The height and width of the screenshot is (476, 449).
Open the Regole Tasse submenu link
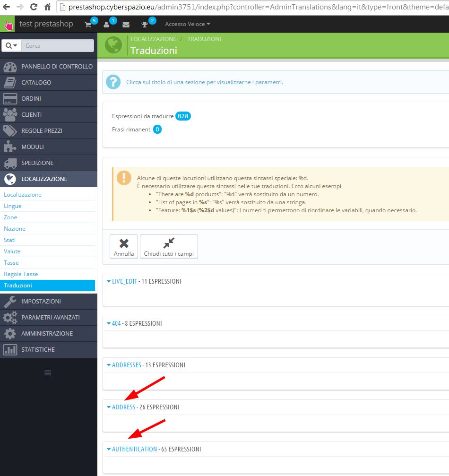point(21,274)
